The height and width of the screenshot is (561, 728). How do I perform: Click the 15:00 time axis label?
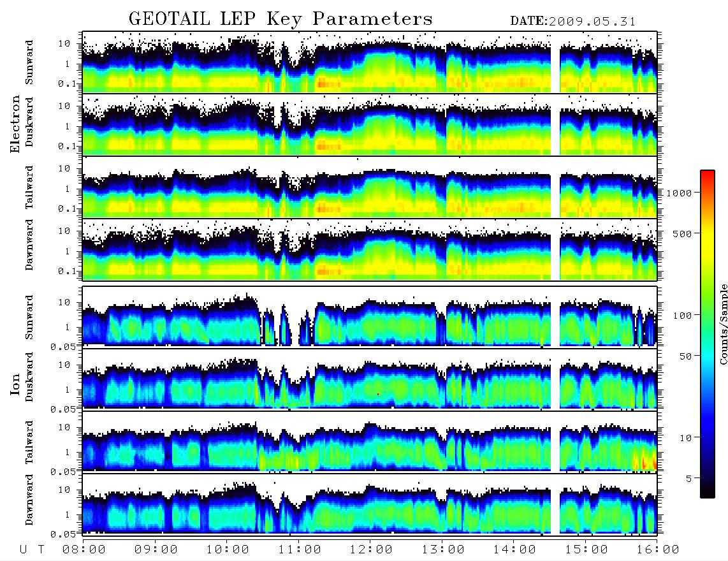click(x=586, y=550)
